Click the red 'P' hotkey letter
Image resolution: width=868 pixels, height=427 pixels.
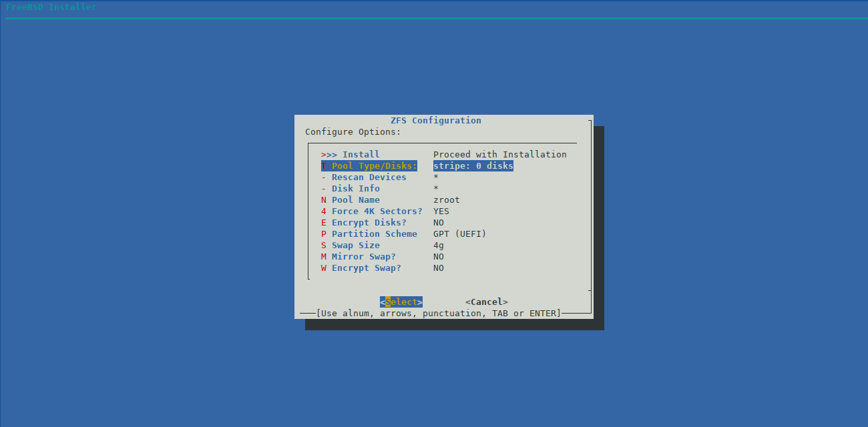pyautogui.click(x=324, y=234)
